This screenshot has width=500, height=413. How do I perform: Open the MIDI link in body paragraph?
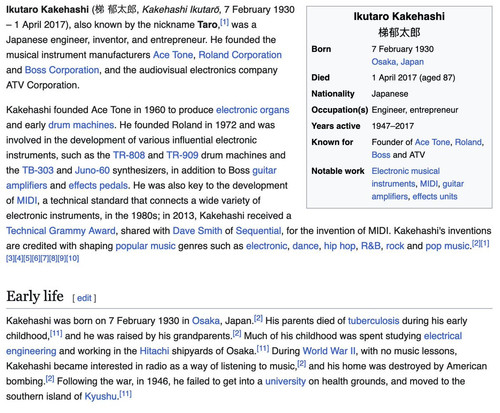click(27, 201)
